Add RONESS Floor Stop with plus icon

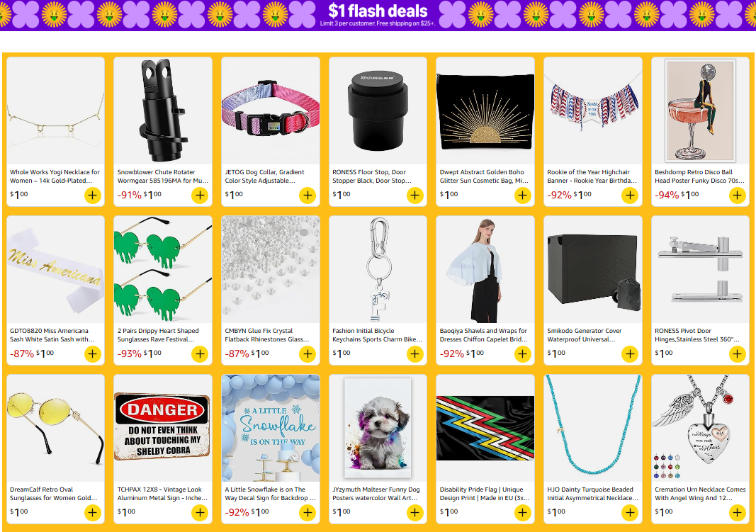(414, 196)
